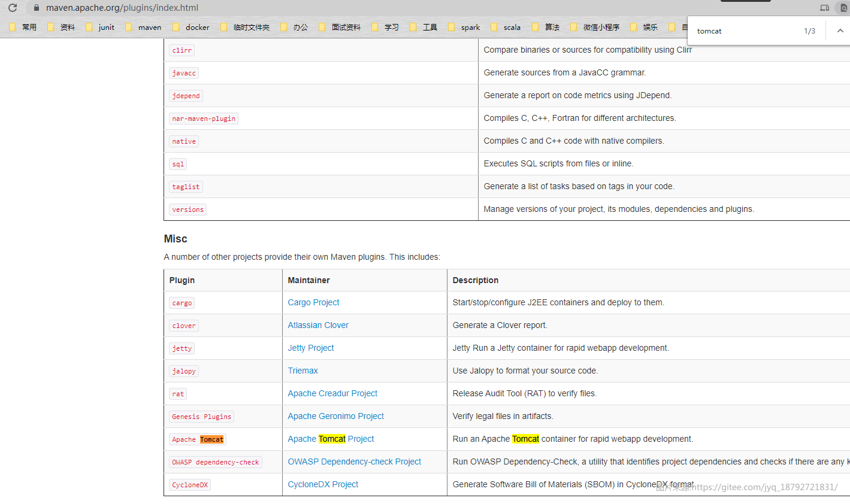Image resolution: width=850 pixels, height=504 pixels.
Task: Open the Apache Tomcat plugin link
Action: click(x=198, y=439)
